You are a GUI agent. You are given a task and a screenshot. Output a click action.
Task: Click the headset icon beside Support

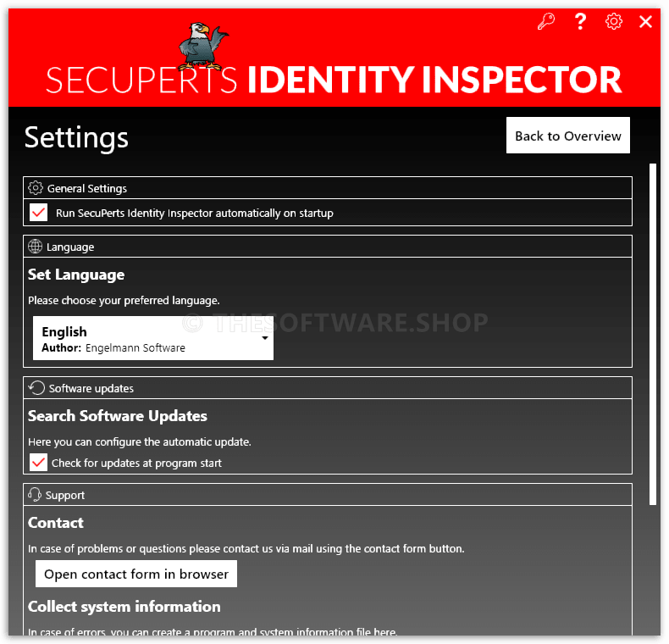35,495
